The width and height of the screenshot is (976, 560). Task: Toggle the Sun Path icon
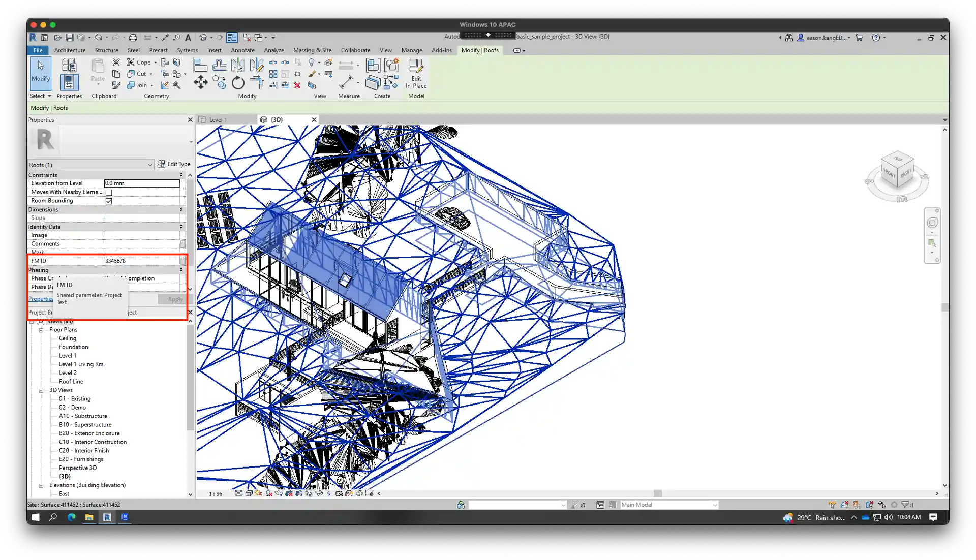pos(259,493)
